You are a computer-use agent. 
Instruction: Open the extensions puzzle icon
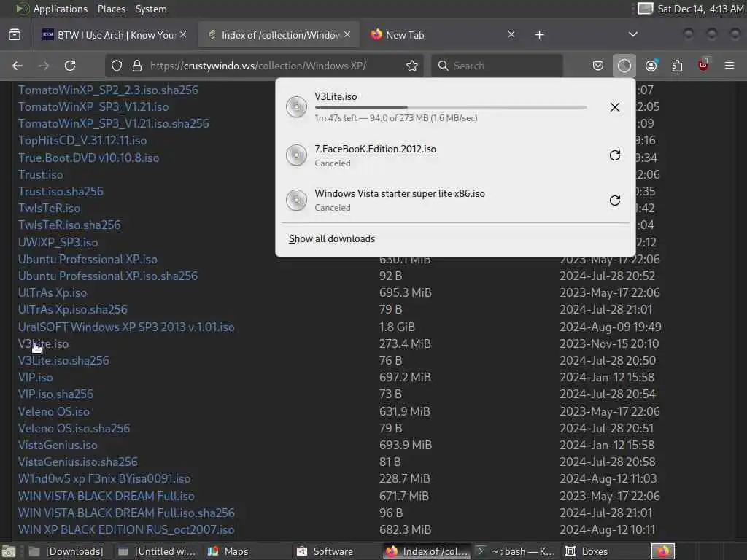tap(677, 66)
